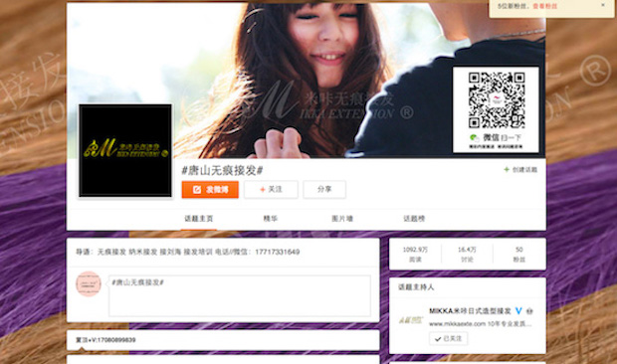This screenshot has width=617, height=364.
Task: Click the orange 发微博 post button
Action: point(210,190)
